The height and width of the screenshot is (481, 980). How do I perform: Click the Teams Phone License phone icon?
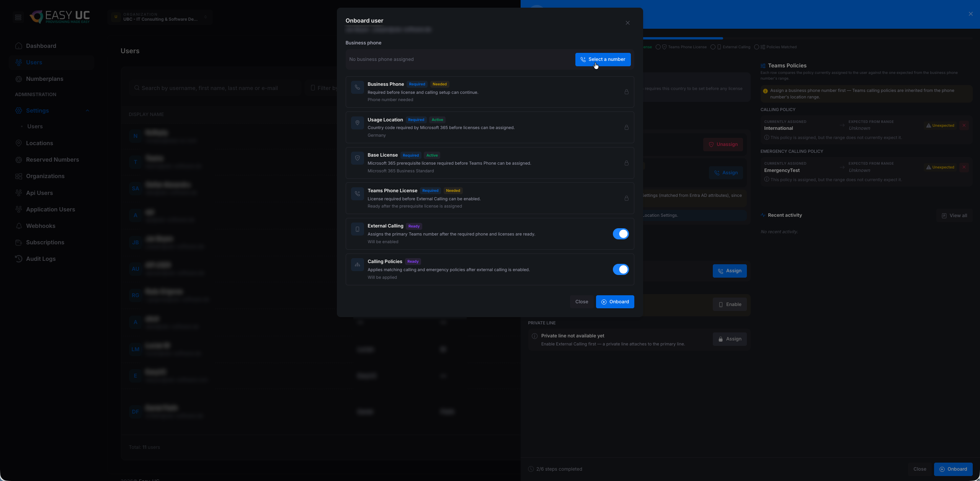point(357,194)
